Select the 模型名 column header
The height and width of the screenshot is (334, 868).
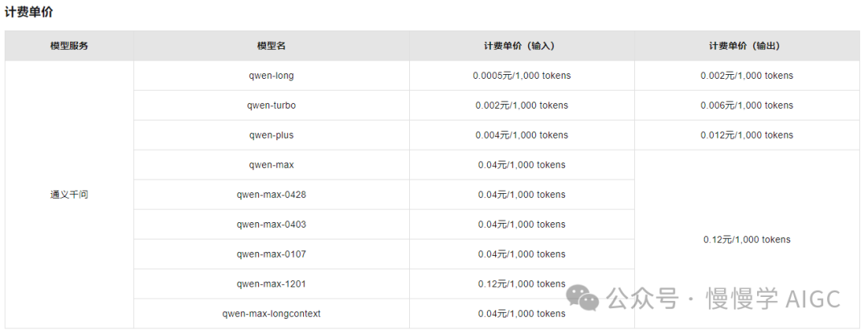271,46
